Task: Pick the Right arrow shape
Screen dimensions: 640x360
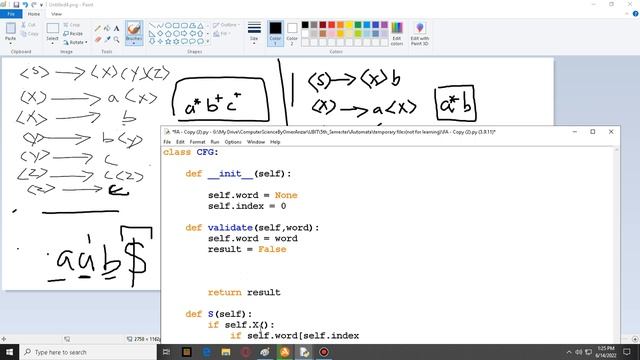Action: click(184, 33)
